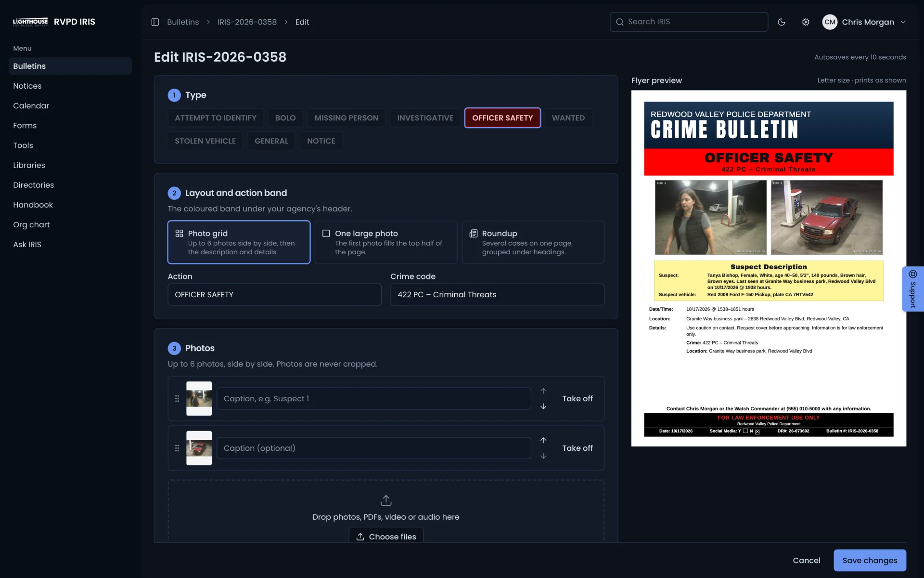Grab drag handle of first photo row

point(177,399)
